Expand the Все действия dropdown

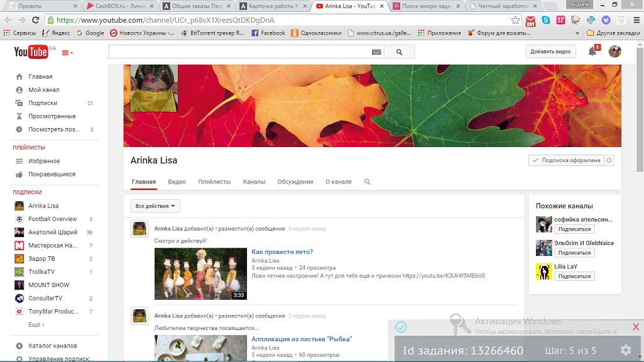point(155,206)
